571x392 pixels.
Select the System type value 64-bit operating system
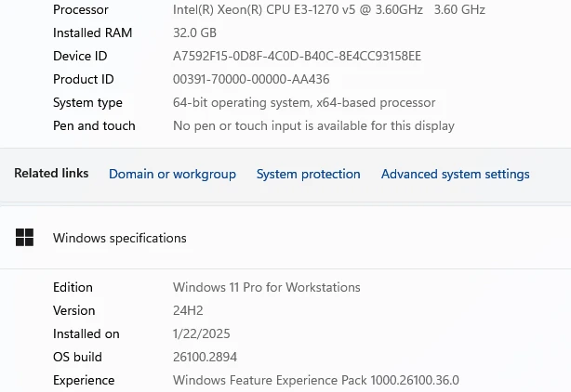coord(304,102)
